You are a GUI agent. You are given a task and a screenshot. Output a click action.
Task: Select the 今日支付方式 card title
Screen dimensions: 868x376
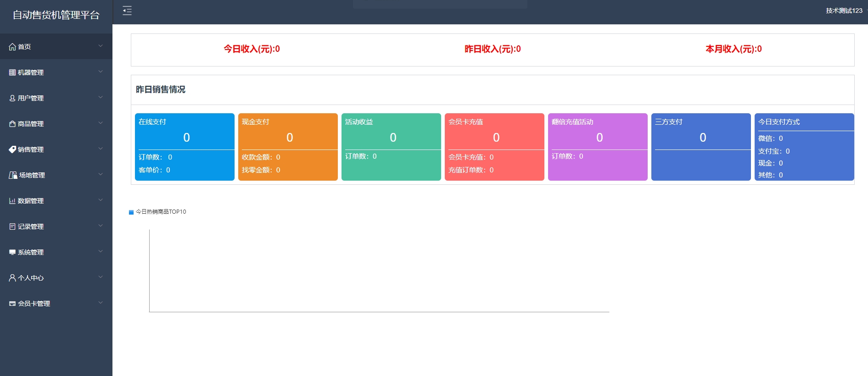[779, 122]
